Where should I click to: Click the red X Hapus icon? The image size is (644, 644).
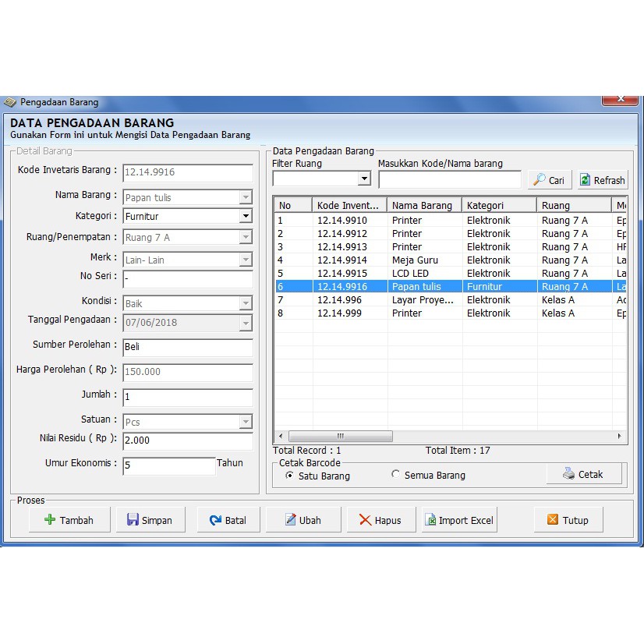tap(365, 520)
